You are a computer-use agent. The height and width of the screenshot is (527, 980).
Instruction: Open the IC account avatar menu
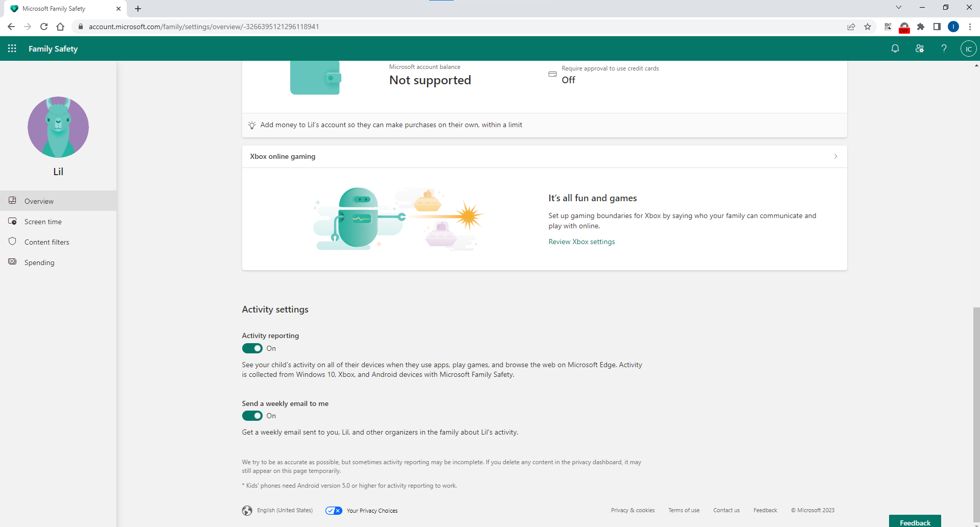(969, 49)
